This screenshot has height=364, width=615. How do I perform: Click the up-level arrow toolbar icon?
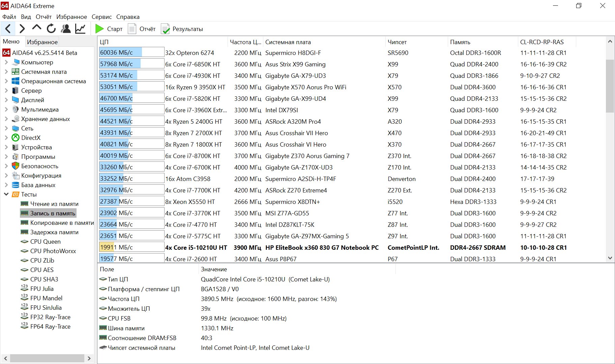coord(36,28)
